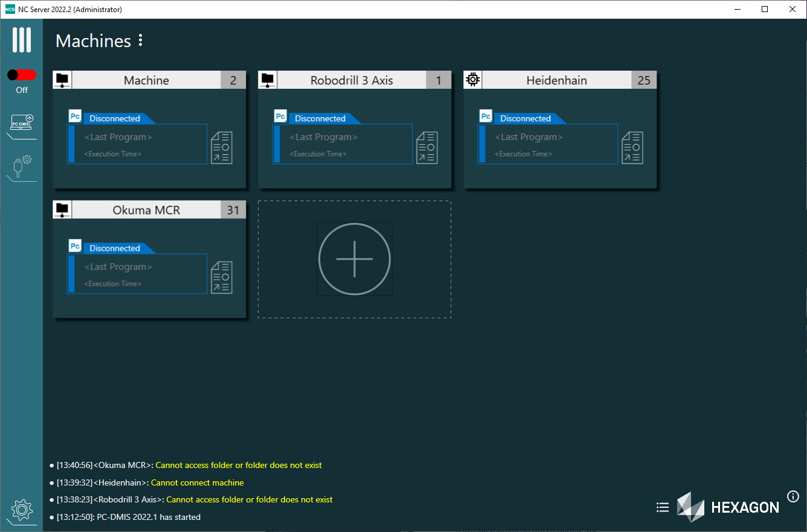
Task: Open the hamburger menu at top of sidebar
Action: pos(22,40)
